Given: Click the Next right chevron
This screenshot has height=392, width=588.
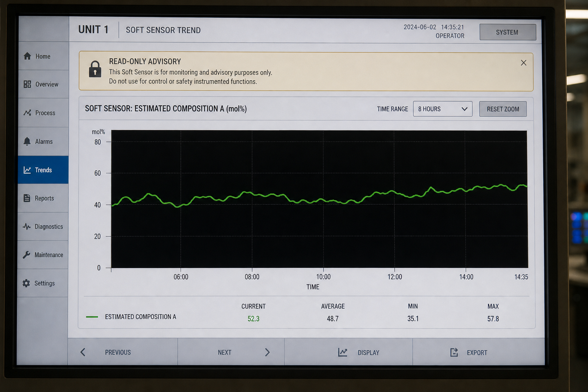Looking at the screenshot, I should (267, 352).
